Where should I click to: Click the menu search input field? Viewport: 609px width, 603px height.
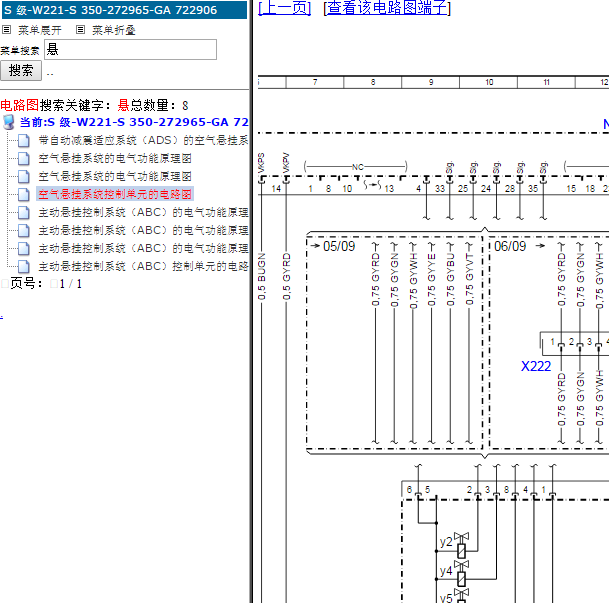pos(130,49)
